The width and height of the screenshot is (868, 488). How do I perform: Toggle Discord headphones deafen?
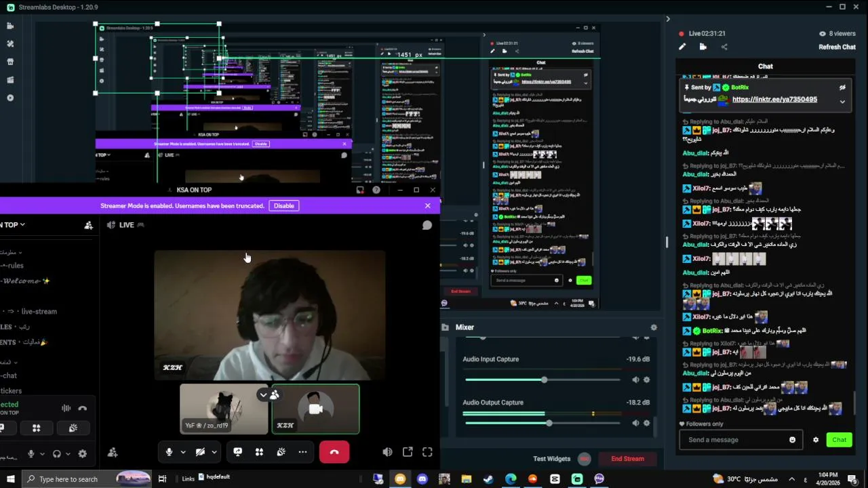pos(57,454)
